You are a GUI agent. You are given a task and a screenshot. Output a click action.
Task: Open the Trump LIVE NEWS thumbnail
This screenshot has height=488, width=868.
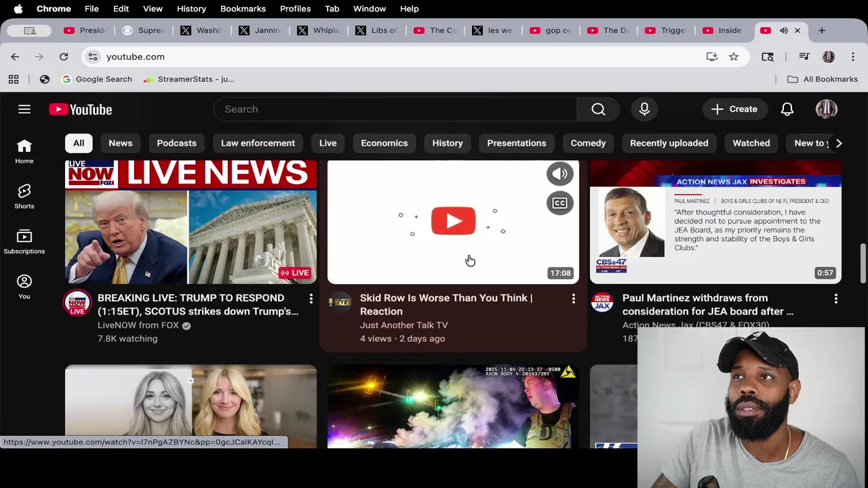(x=191, y=222)
